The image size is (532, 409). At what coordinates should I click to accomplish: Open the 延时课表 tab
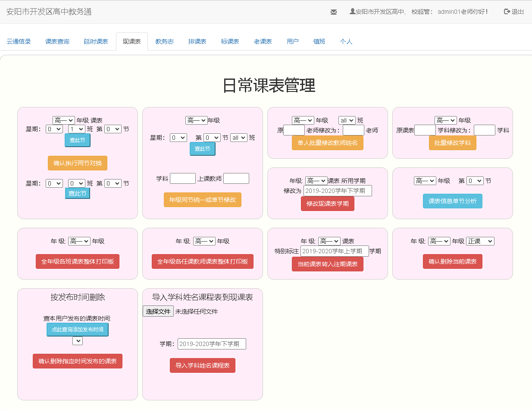click(96, 41)
